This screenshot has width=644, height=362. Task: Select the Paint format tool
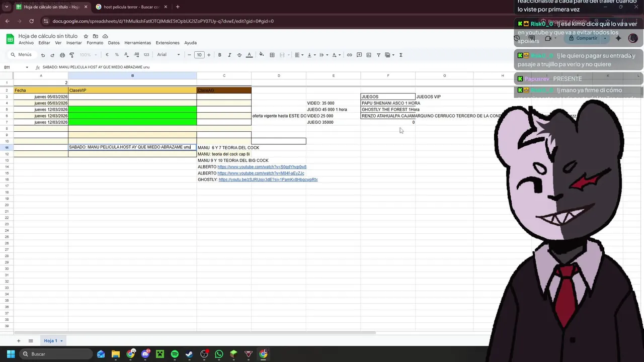click(72, 55)
